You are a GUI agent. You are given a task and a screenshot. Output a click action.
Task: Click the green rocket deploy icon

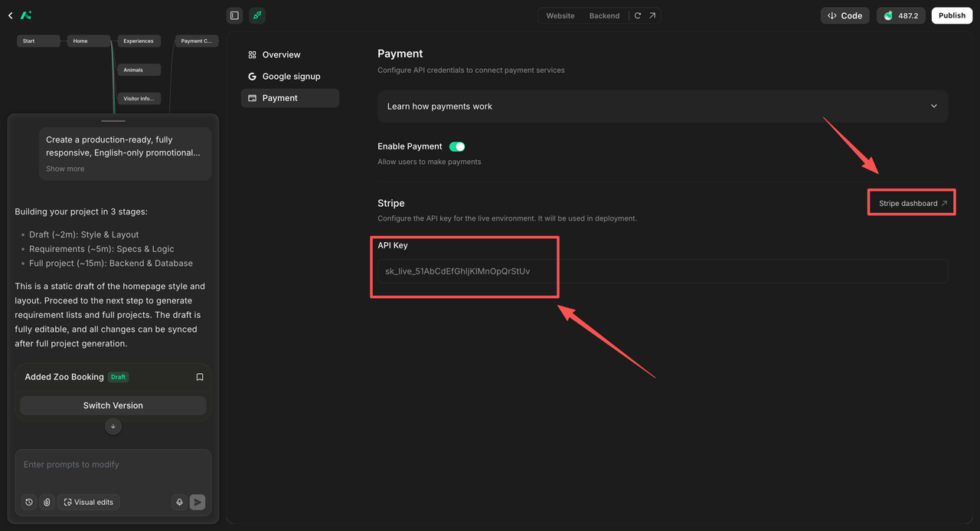tap(257, 15)
